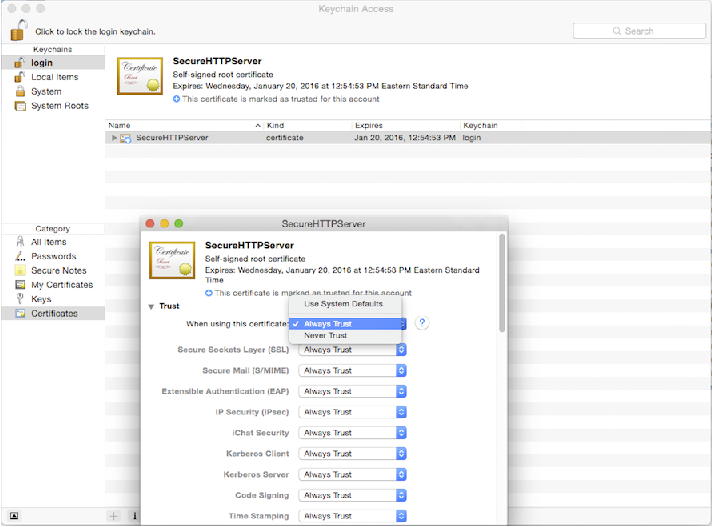The height and width of the screenshot is (527, 712).
Task: Select the System keychain in sidebar
Action: click(x=45, y=91)
